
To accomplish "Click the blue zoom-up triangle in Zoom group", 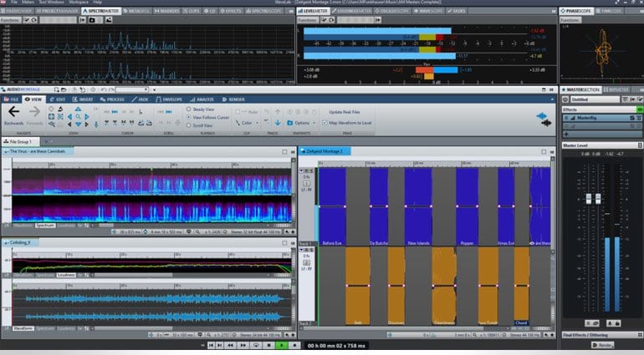I will [78, 109].
